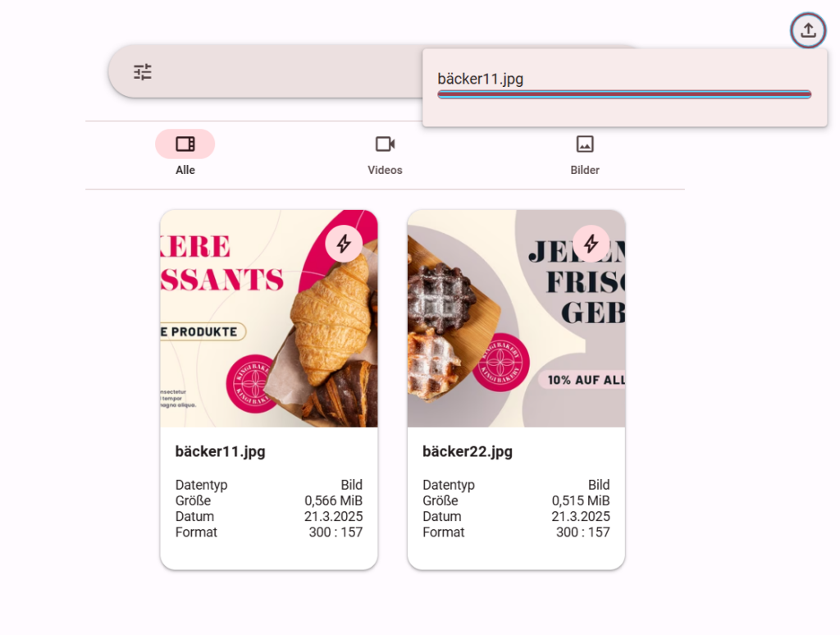The height and width of the screenshot is (635, 840).
Task: Click the bäcker11.jpg card title
Action: click(x=220, y=451)
